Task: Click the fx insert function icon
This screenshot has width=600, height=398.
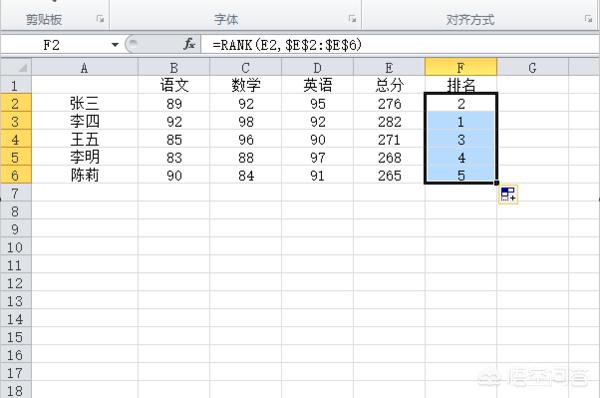Action: 189,44
